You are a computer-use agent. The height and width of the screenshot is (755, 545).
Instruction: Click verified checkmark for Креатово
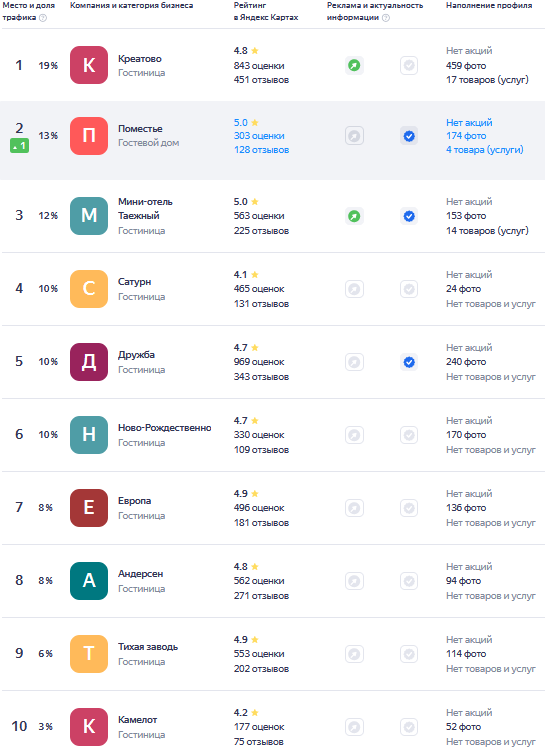[409, 65]
